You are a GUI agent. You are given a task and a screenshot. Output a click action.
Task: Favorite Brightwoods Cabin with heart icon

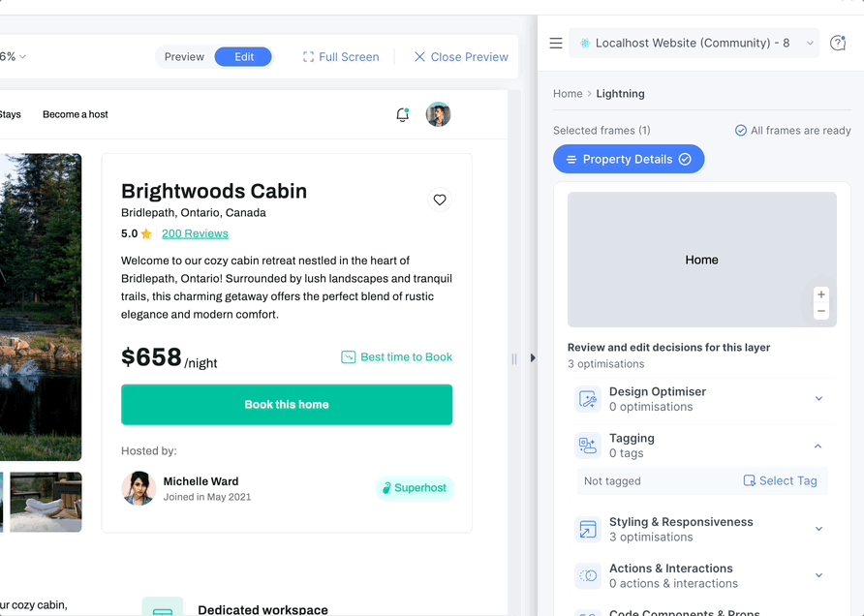point(440,200)
